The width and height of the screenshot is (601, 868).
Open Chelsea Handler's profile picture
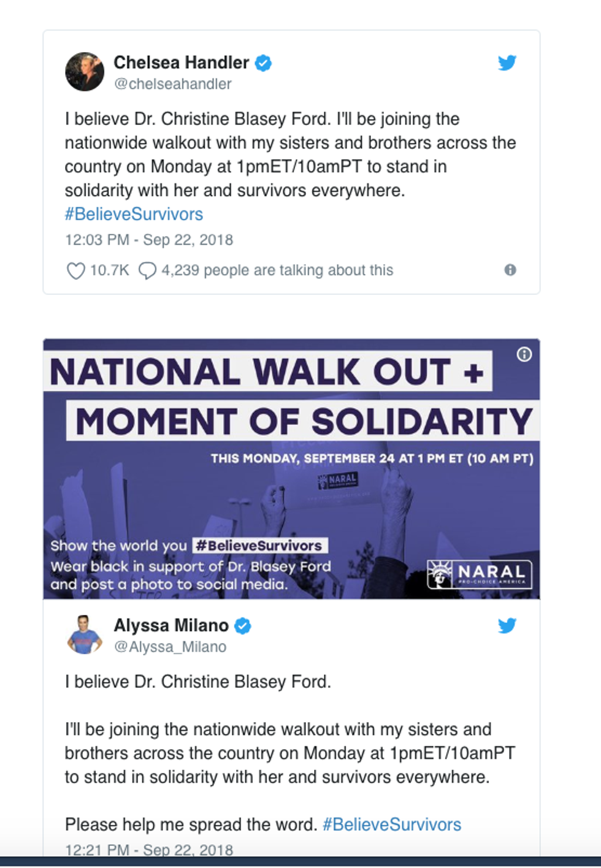(x=85, y=72)
